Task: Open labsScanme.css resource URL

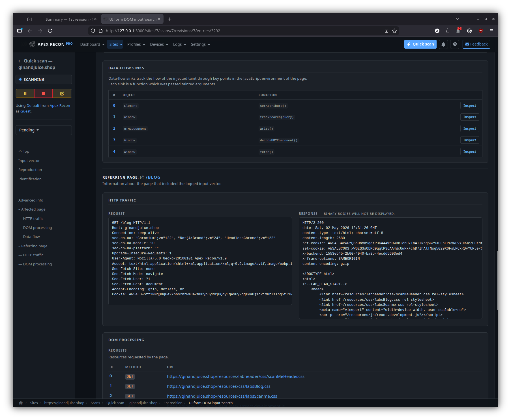Action: [x=222, y=396]
